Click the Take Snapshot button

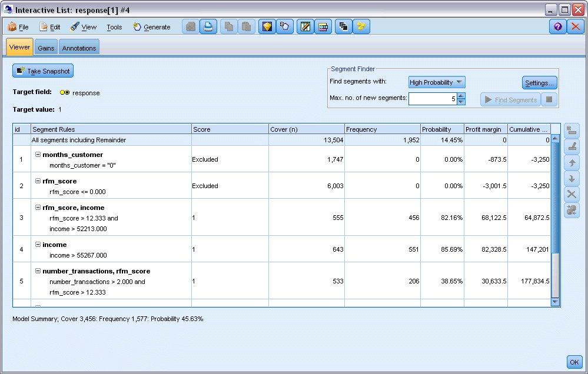pos(43,71)
